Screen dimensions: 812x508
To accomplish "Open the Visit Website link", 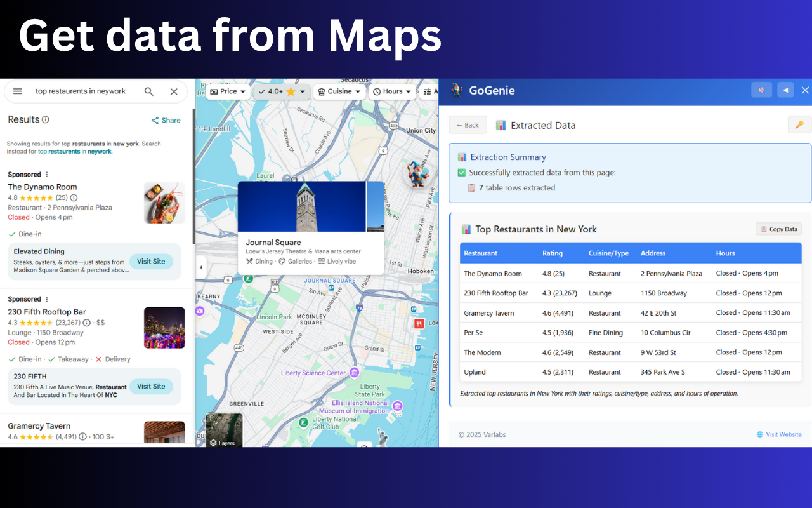I will click(x=779, y=434).
